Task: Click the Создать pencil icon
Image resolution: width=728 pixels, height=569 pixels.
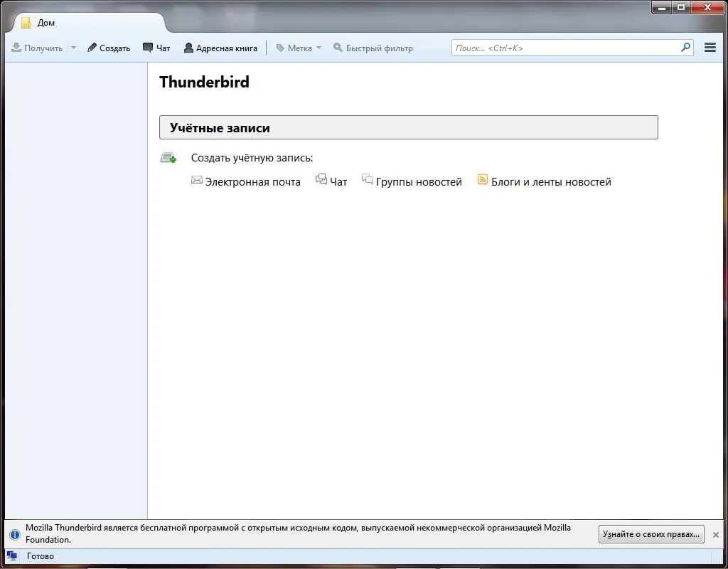Action: point(92,48)
